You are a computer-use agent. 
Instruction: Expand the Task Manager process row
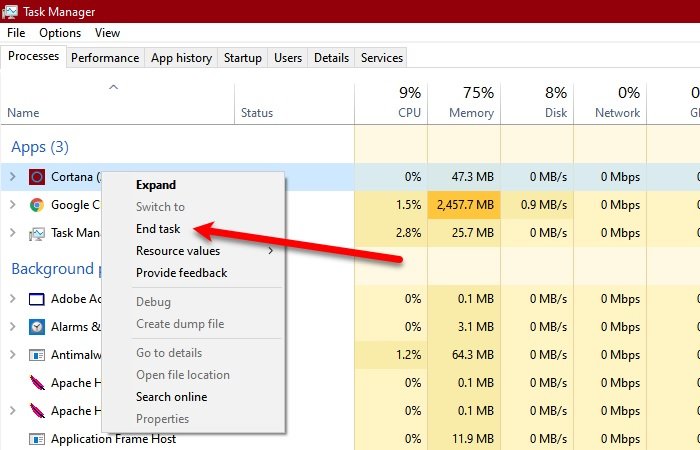pos(12,233)
